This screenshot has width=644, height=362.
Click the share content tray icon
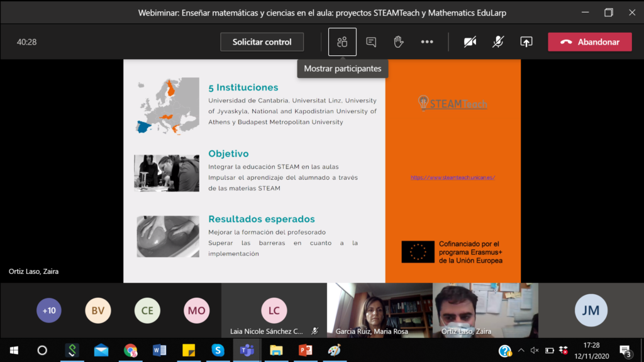click(x=526, y=42)
